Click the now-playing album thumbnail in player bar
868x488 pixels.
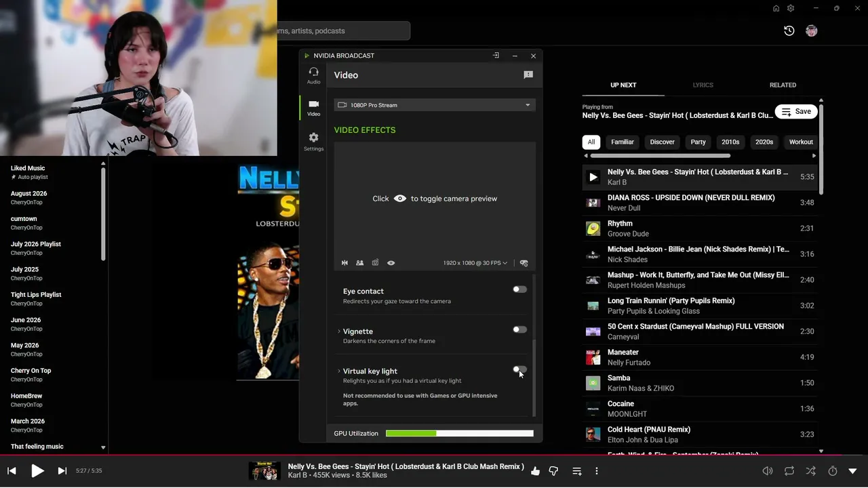(x=264, y=471)
